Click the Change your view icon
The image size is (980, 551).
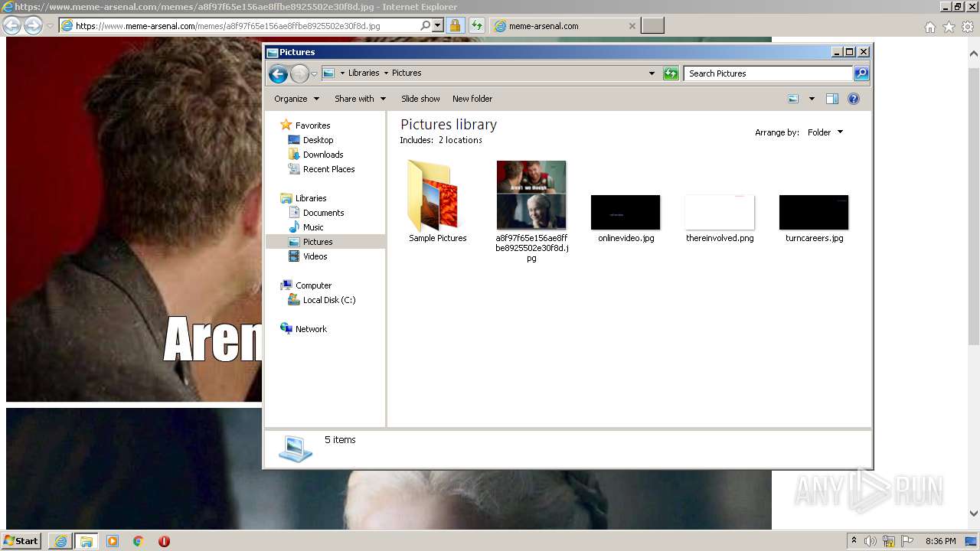(x=793, y=99)
